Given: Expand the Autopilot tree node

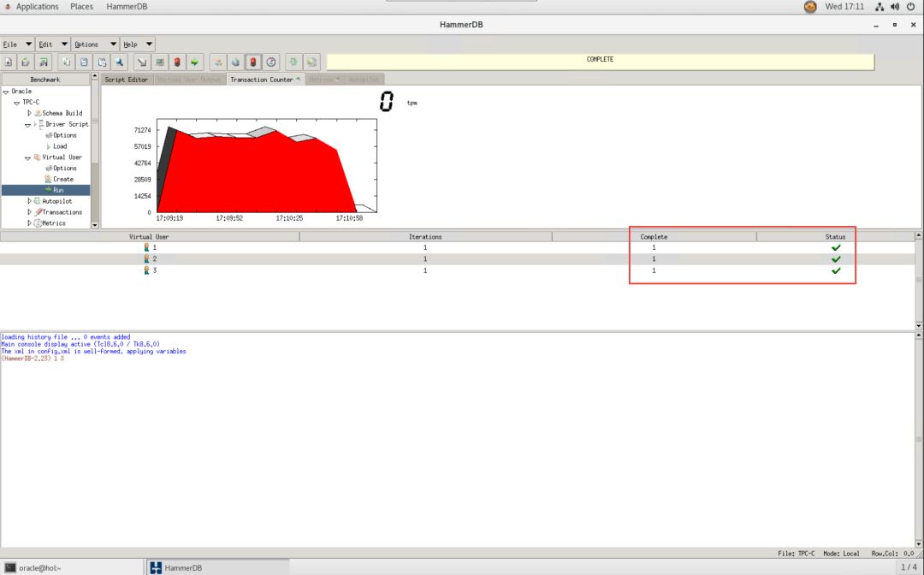Looking at the screenshot, I should (x=28, y=201).
